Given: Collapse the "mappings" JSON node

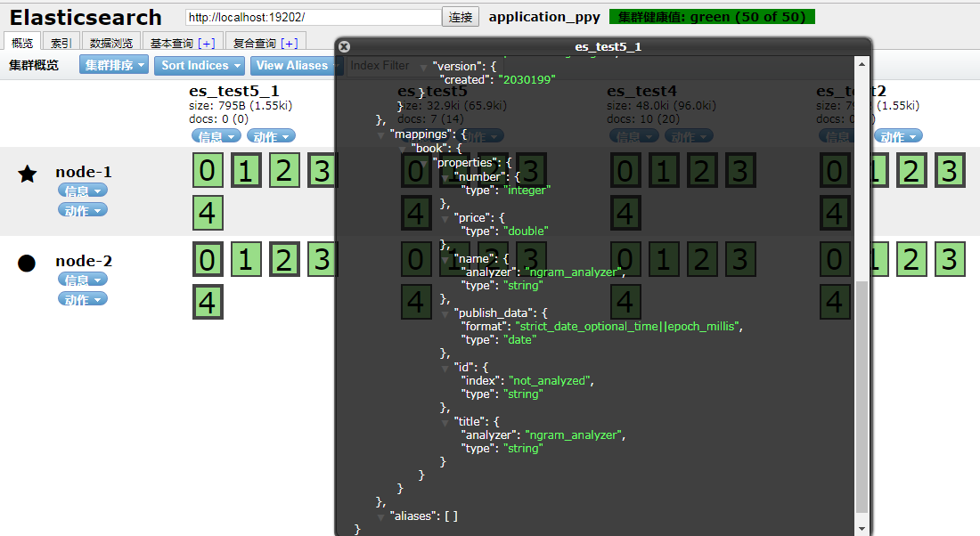Looking at the screenshot, I should [382, 134].
